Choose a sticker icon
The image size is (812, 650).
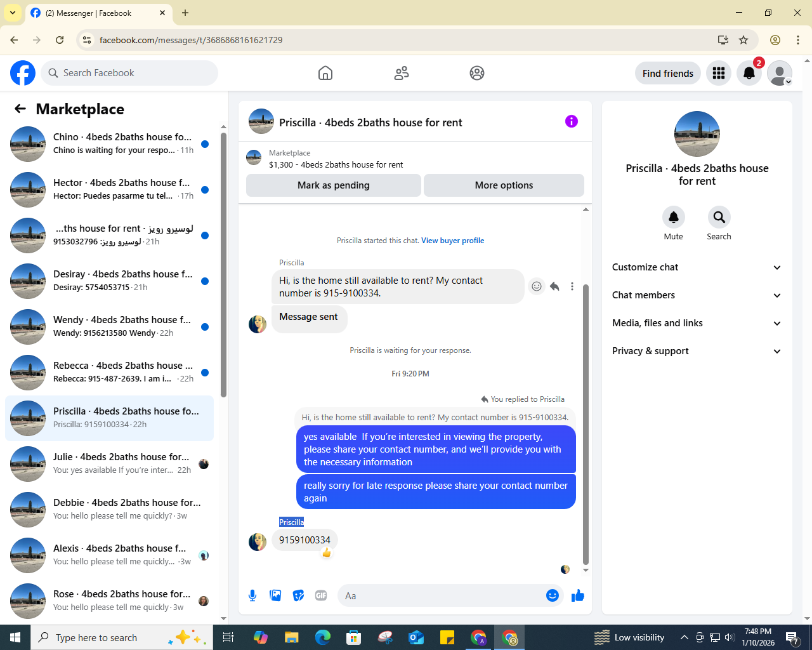(x=298, y=595)
